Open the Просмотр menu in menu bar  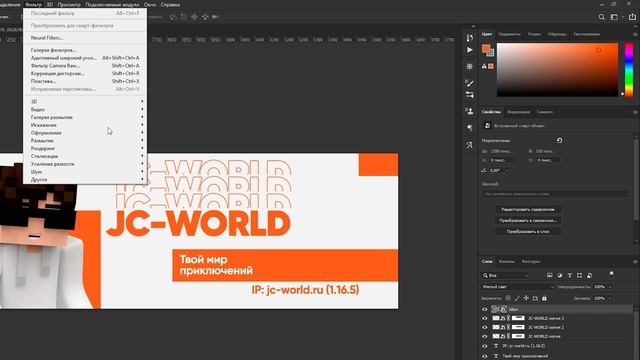tap(69, 4)
